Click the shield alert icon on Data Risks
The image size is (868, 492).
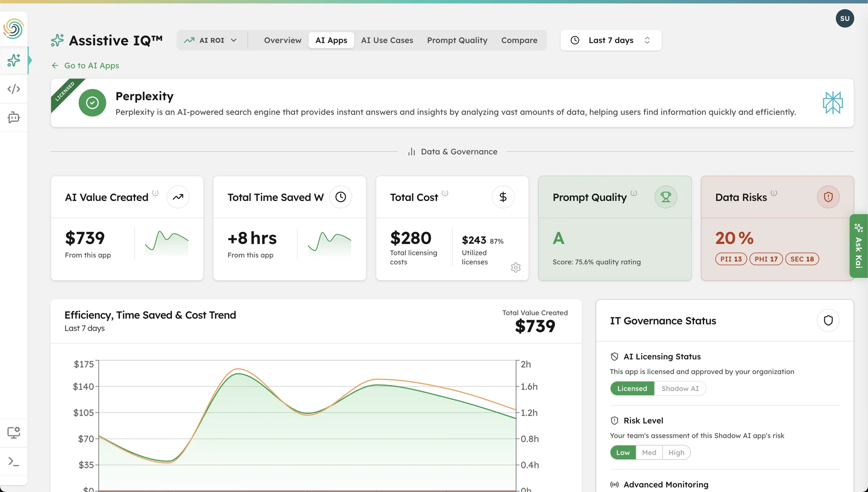(828, 197)
